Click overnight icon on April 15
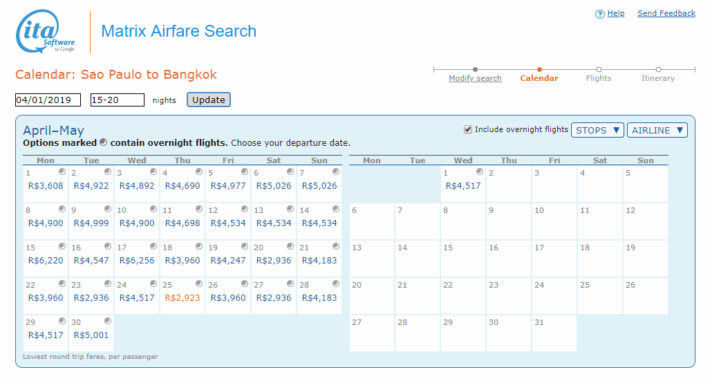710x381 pixels. pyautogui.click(x=62, y=246)
